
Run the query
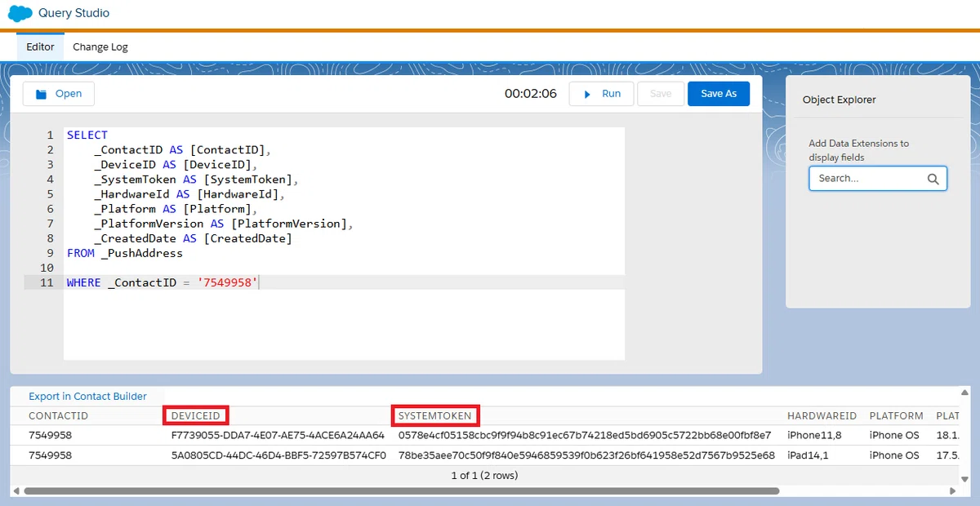coord(601,94)
